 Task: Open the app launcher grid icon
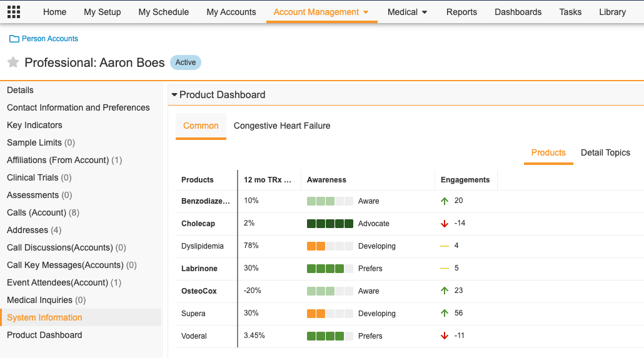tap(13, 12)
